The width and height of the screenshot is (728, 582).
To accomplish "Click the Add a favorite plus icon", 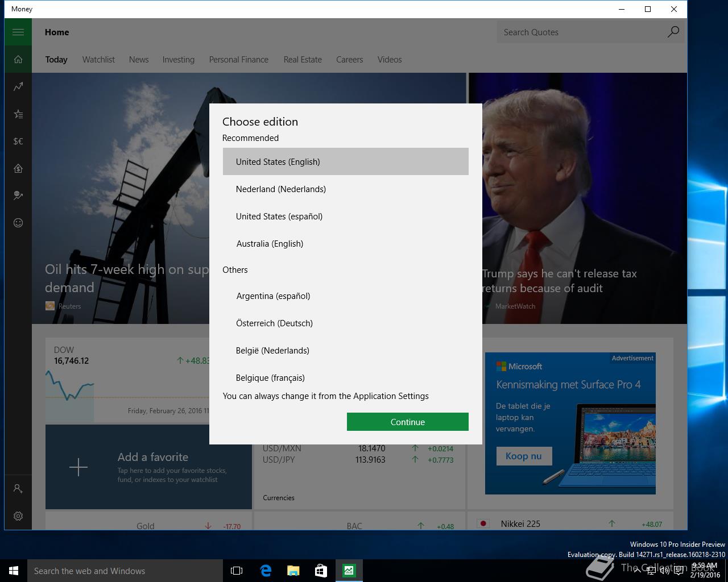I will [78, 467].
